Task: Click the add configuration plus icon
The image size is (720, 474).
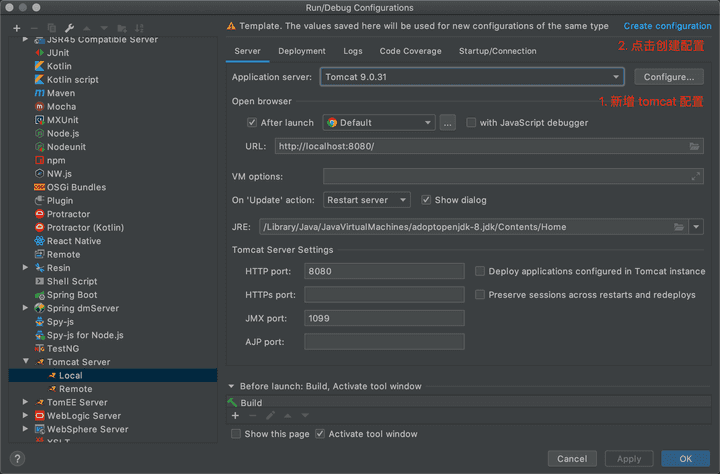Action: [x=16, y=27]
